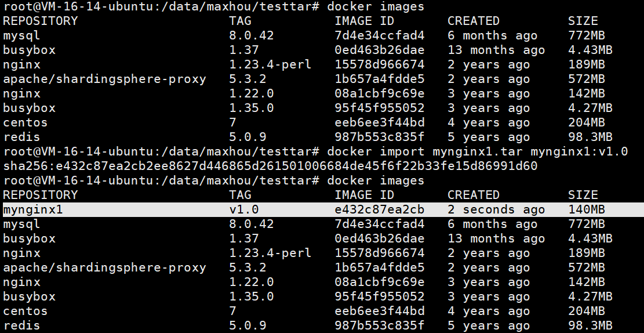Click 204MB size in the first listing

pos(587,122)
